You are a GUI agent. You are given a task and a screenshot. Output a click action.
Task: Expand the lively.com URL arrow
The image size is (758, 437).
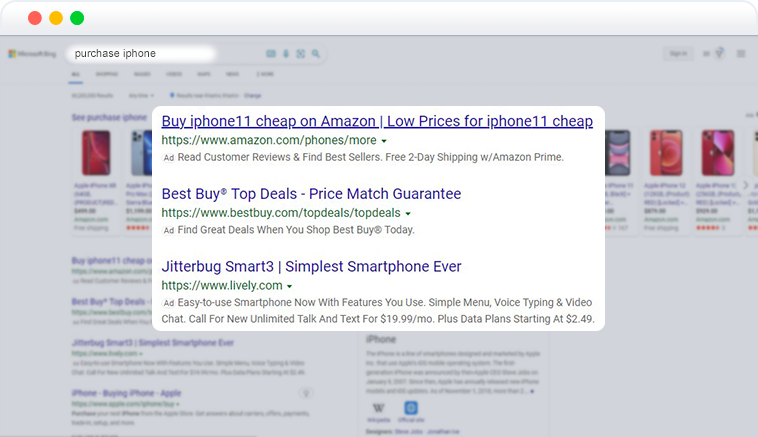coord(289,286)
